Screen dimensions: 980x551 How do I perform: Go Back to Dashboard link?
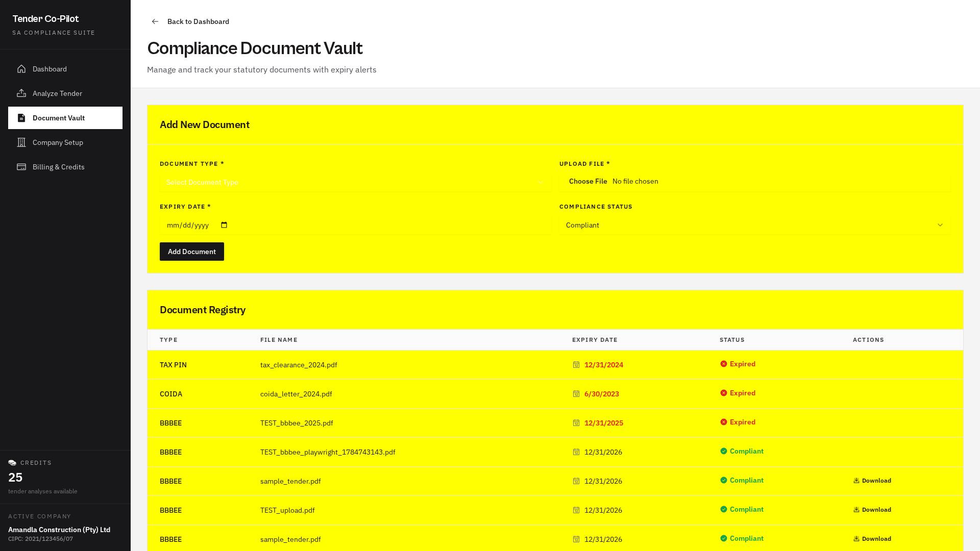pyautogui.click(x=190, y=21)
